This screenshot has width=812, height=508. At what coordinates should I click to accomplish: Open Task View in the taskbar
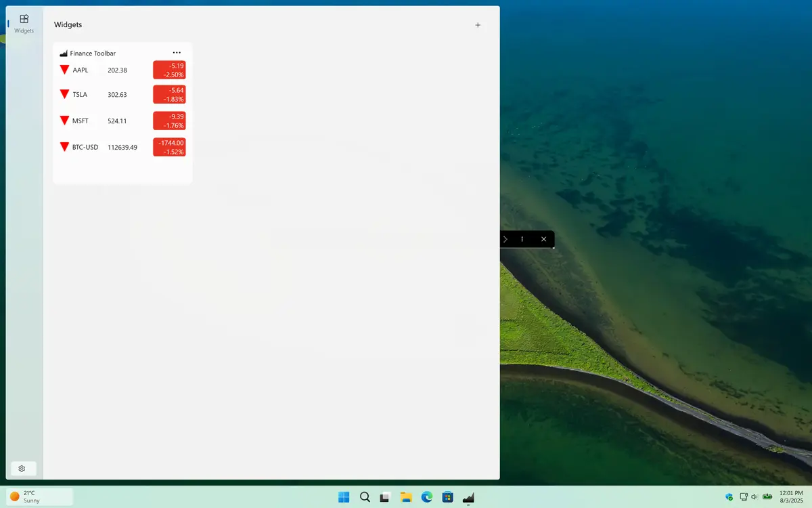(385, 497)
